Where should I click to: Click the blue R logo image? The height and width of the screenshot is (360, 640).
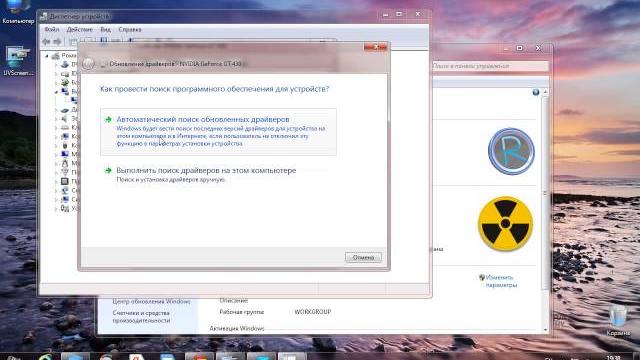(511, 151)
